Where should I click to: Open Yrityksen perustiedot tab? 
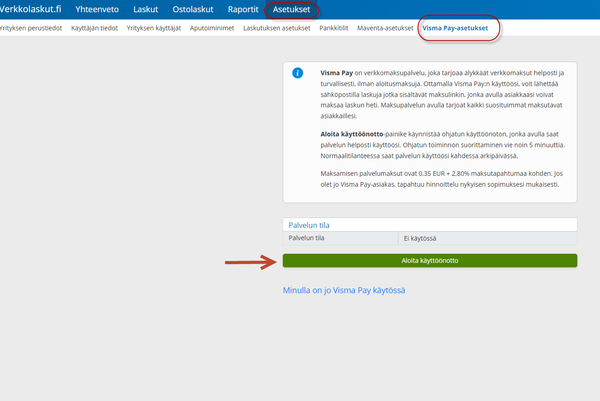pyautogui.click(x=31, y=28)
